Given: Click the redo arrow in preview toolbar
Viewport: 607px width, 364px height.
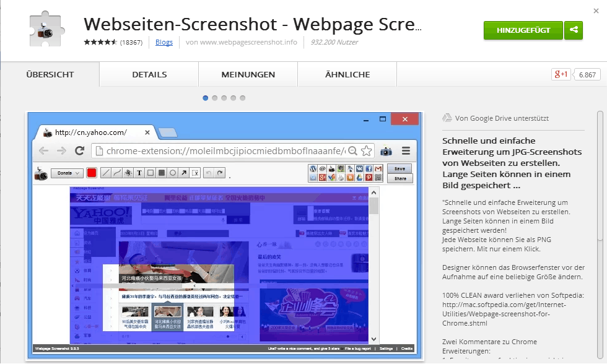Looking at the screenshot, I should click(220, 173).
